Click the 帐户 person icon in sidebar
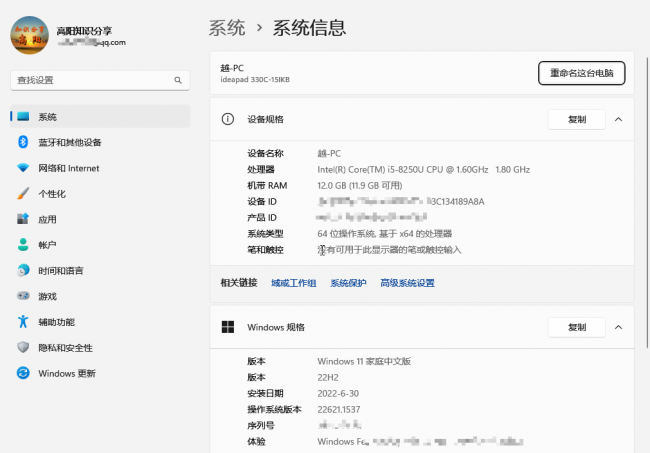The width and height of the screenshot is (650, 453). click(x=23, y=245)
